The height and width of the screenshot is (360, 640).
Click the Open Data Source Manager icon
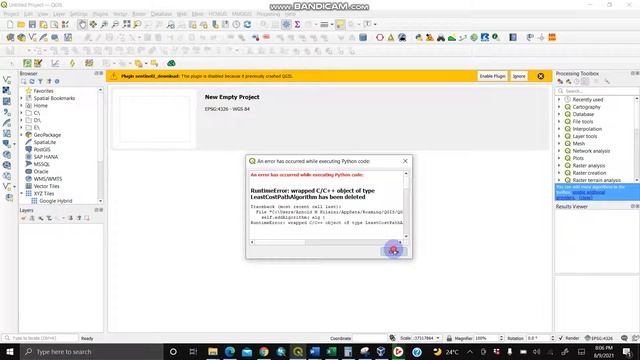10,38
